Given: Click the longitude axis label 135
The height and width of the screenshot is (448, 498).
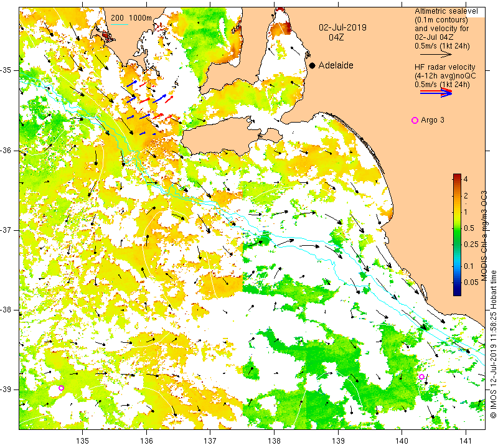Looking at the screenshot, I should (x=83, y=441).
